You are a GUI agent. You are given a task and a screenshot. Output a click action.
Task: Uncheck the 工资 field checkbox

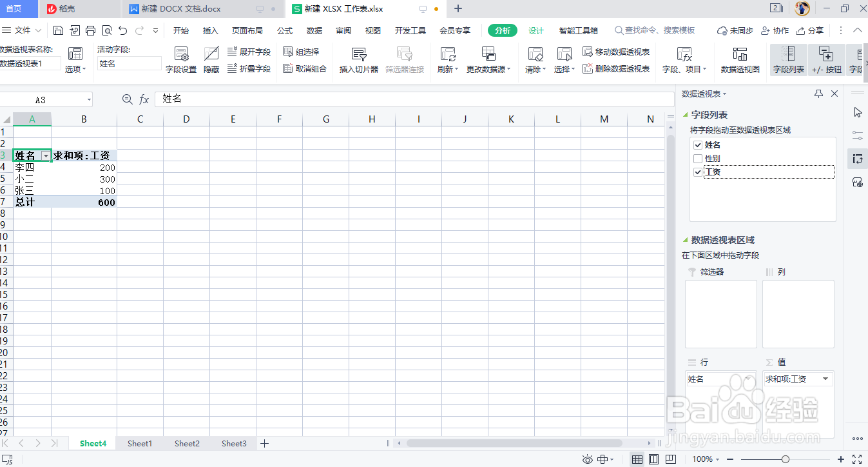[698, 172]
